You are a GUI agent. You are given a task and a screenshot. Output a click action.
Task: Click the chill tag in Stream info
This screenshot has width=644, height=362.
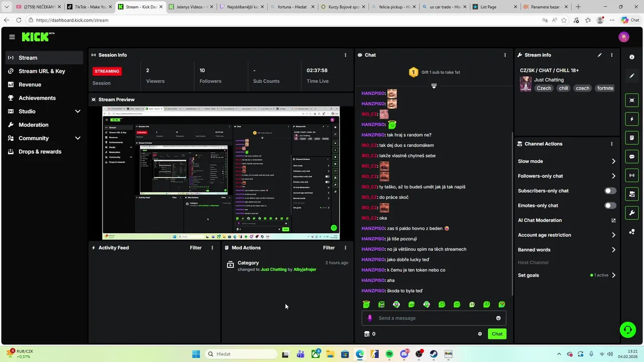(x=563, y=88)
